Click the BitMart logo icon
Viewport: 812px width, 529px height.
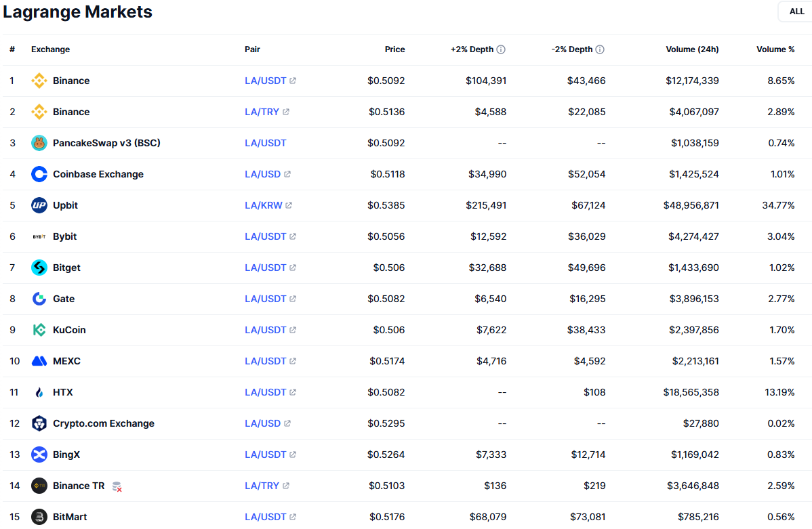click(x=39, y=517)
